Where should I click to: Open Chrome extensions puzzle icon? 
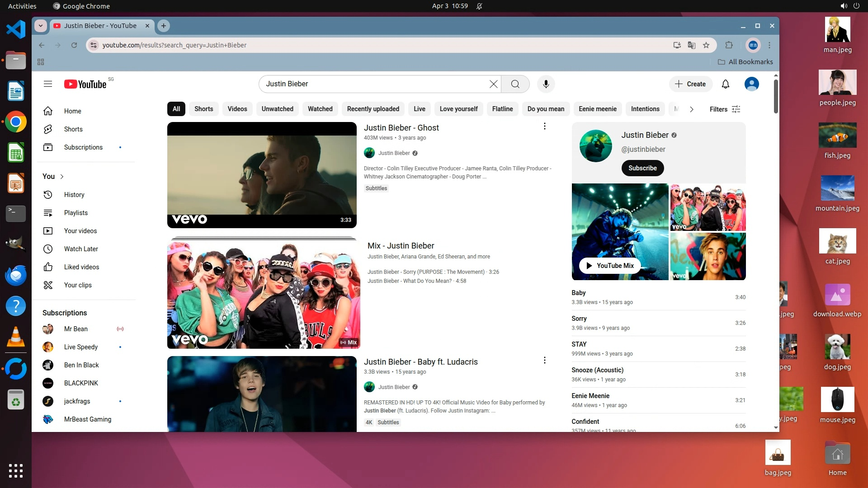[x=729, y=45]
